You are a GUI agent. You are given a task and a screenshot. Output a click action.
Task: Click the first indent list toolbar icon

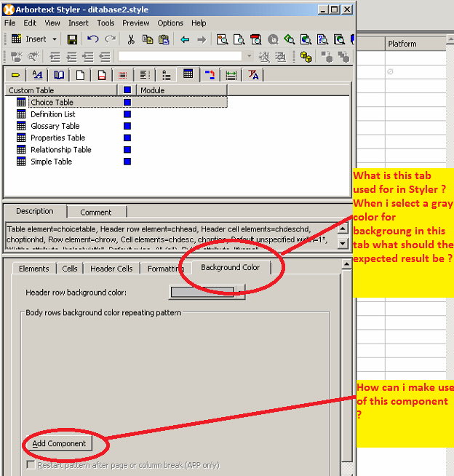(x=55, y=57)
